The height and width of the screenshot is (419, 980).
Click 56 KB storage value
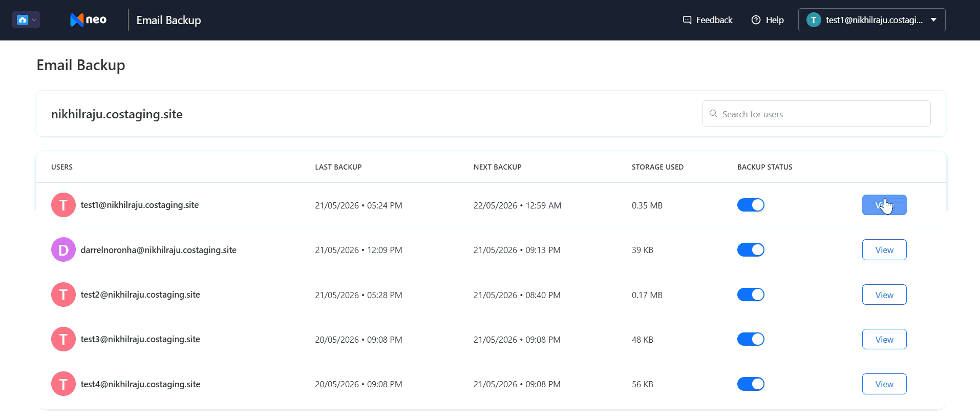tap(643, 384)
